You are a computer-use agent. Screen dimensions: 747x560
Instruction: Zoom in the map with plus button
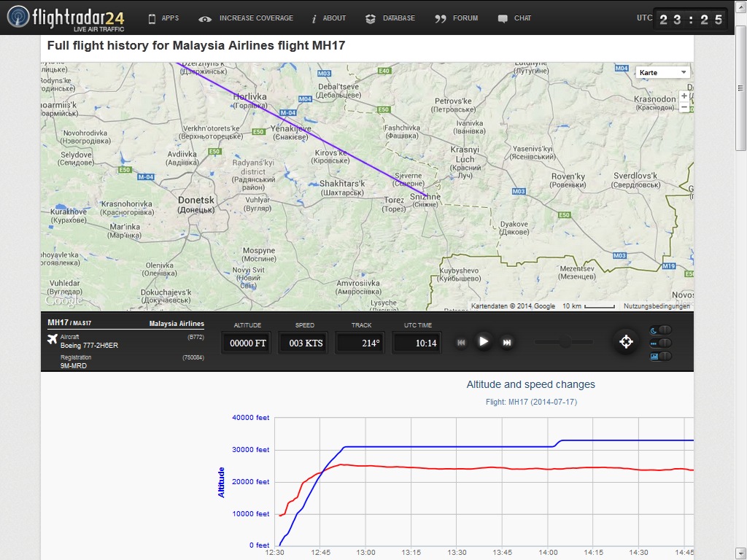(x=684, y=96)
